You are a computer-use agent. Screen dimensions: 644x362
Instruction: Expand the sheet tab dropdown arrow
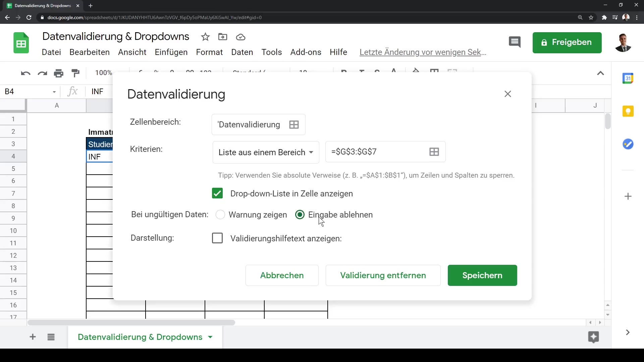tap(210, 337)
